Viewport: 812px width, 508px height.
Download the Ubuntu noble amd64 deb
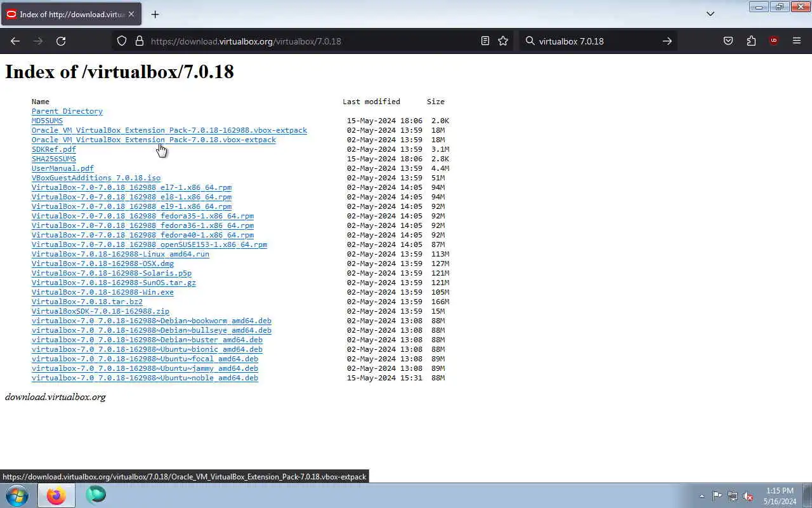[x=145, y=378]
